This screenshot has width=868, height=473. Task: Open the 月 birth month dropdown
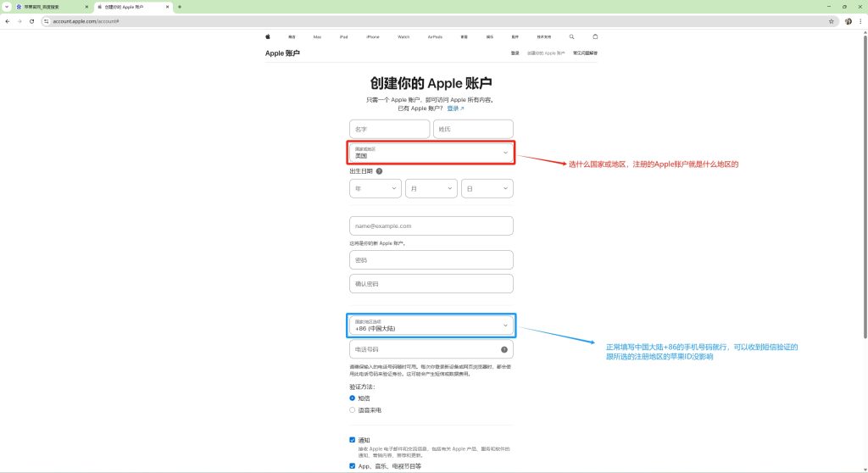(x=431, y=188)
